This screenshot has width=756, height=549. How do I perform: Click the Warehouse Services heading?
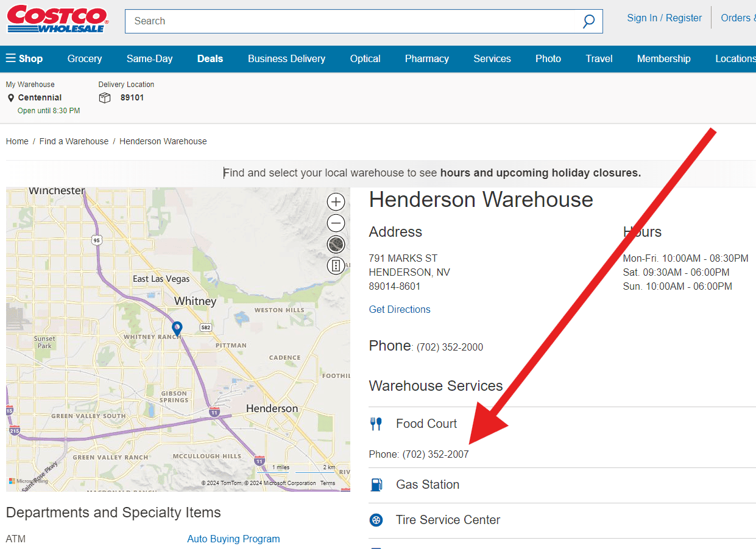(x=436, y=386)
